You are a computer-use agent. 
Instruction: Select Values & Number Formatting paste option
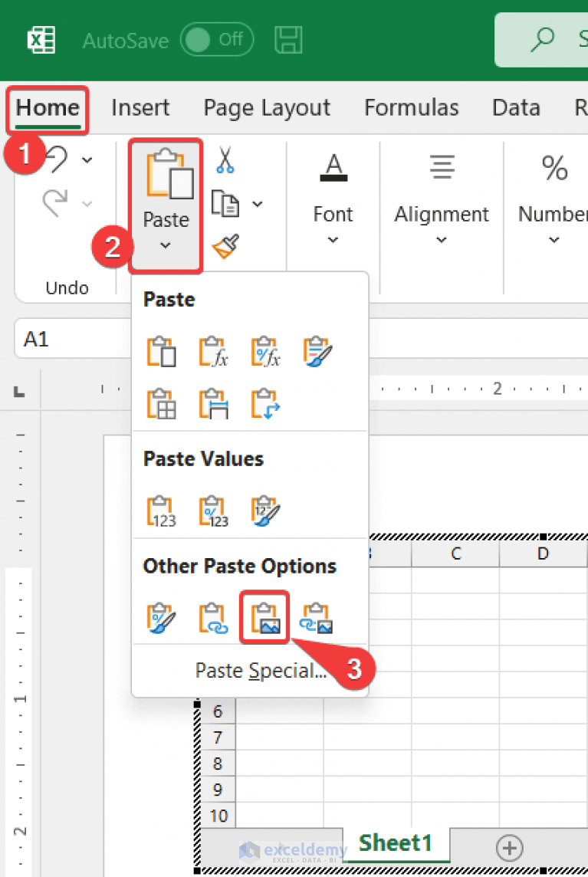[x=212, y=510]
